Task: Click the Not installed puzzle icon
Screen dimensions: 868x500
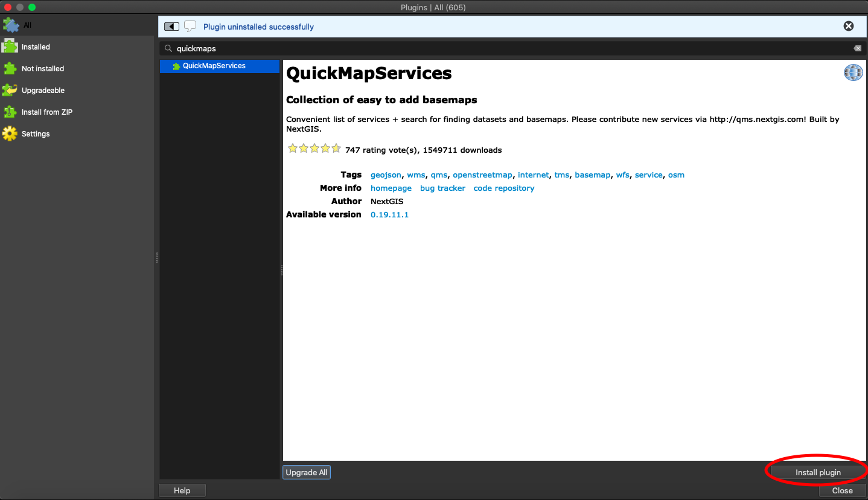Action: (x=10, y=69)
